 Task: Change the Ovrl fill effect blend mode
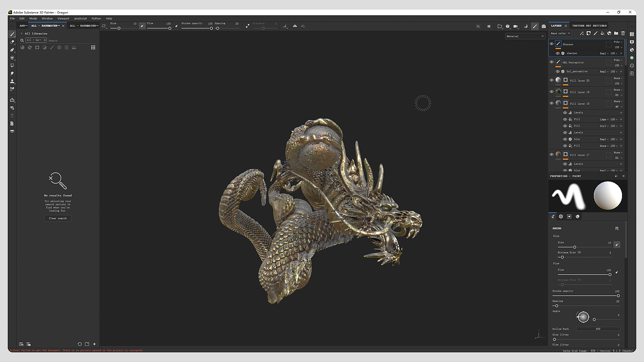point(604,126)
